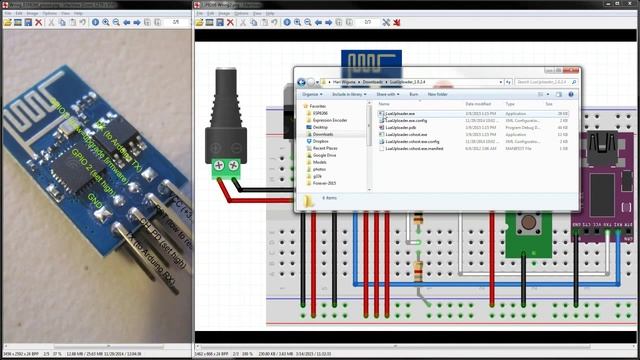Click Downloads breadcrumb in address bar
This screenshot has width=640, height=360.
373,82
